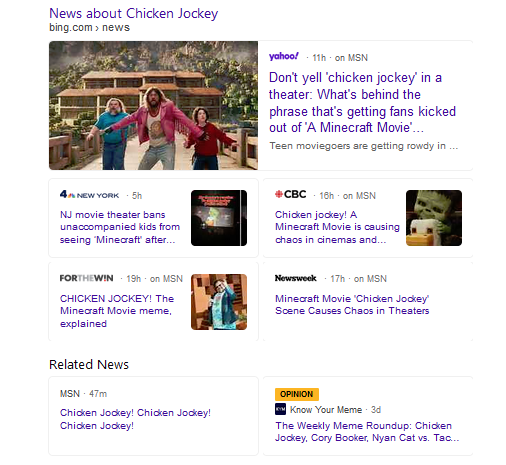
Task: Open 'The Weekly Meme Roundup: Chicken Jockey, Cory Booker' article
Action: tap(367, 432)
